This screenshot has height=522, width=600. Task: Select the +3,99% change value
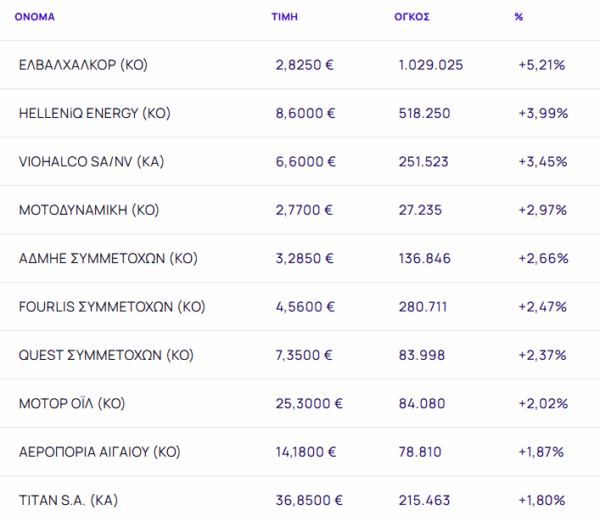[543, 113]
